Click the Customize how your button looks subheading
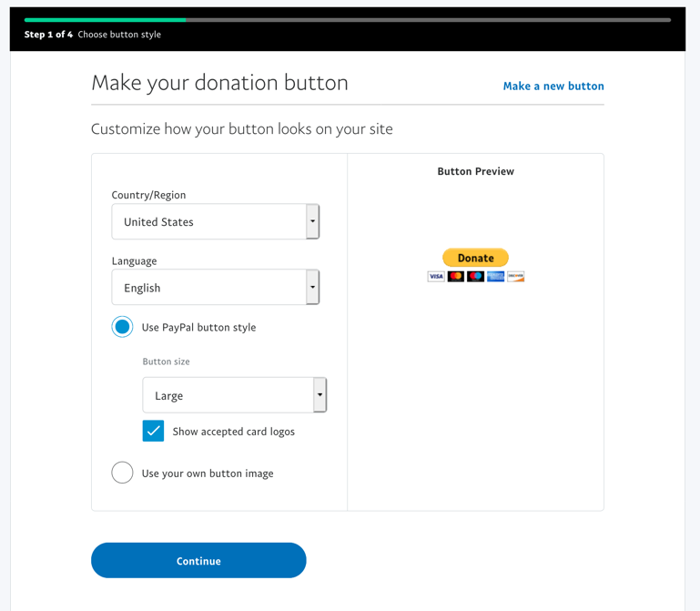Image resolution: width=700 pixels, height=611 pixels. pyautogui.click(x=242, y=129)
